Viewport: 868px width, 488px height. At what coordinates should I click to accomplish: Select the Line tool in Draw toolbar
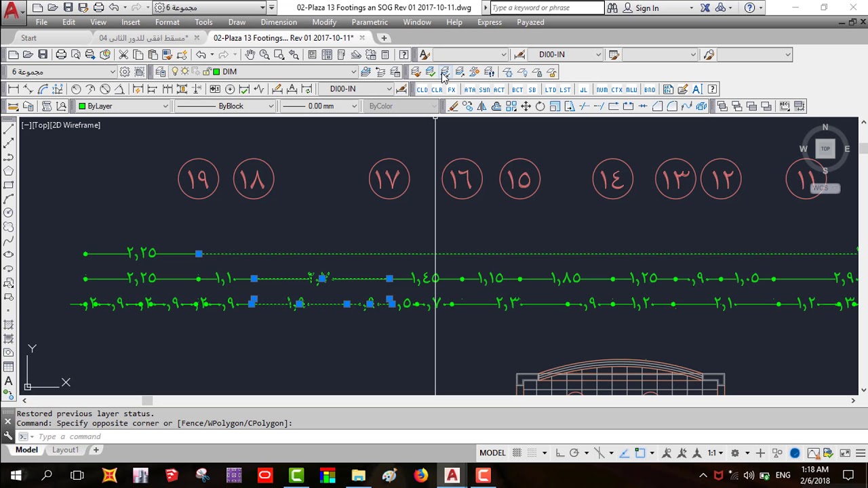click(8, 129)
